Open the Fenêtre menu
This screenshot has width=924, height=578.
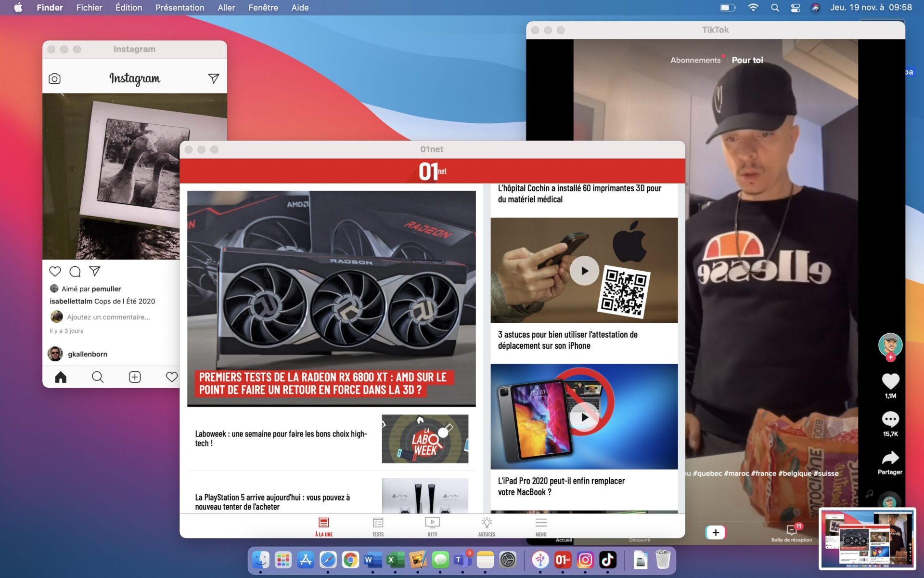[x=263, y=8]
